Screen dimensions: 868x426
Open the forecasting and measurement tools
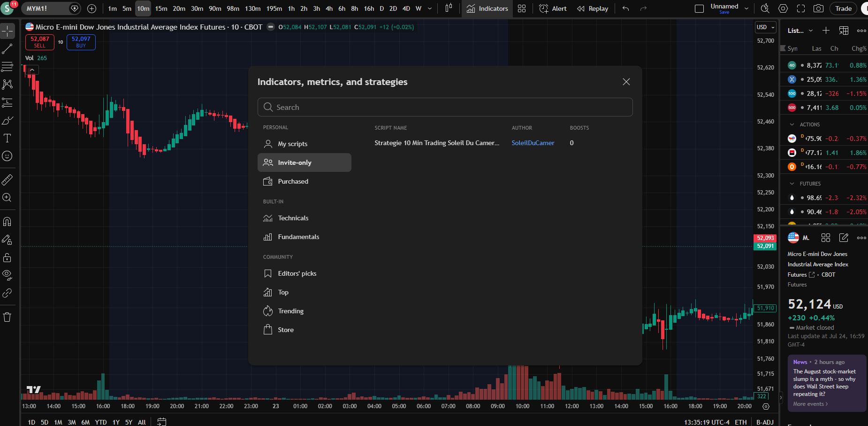point(8,102)
